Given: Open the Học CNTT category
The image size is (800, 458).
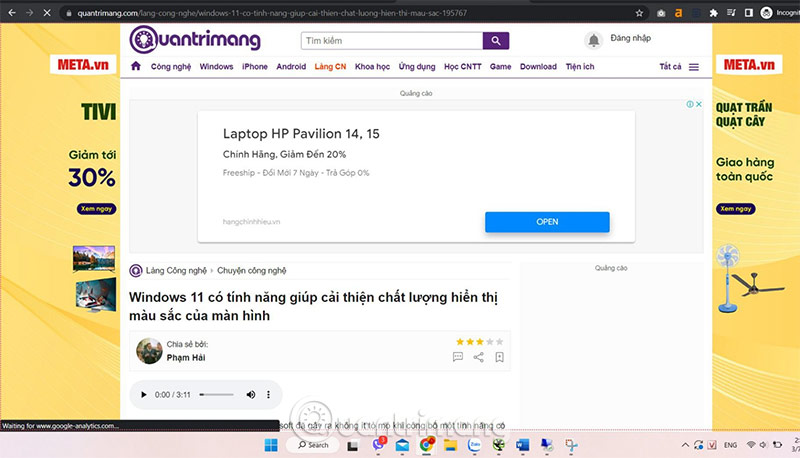Looking at the screenshot, I should [463, 66].
